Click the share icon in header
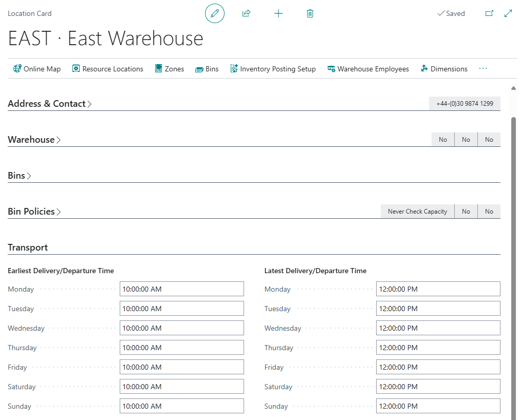The height and width of the screenshot is (420, 520). 246,13
